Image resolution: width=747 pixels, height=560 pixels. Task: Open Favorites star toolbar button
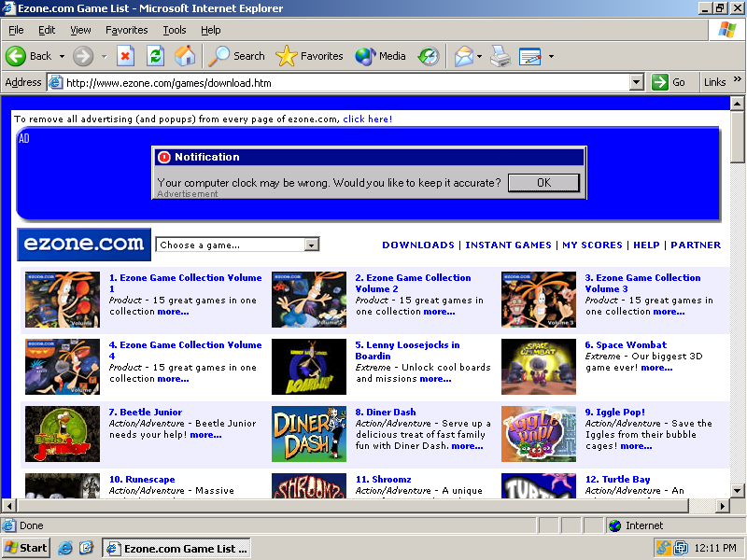[x=309, y=56]
